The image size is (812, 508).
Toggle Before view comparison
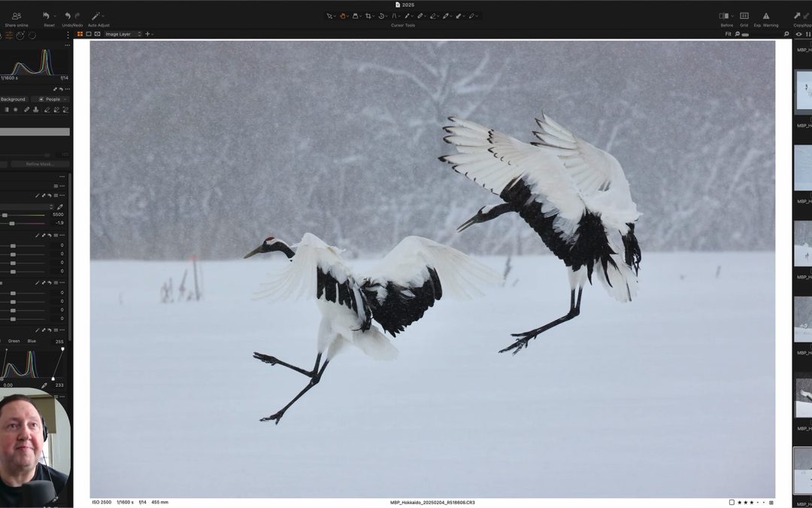click(723, 16)
